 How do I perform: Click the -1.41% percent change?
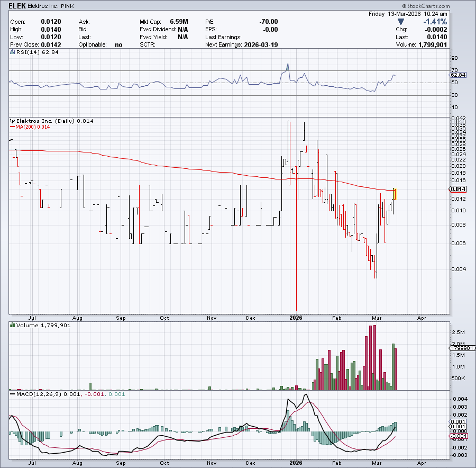click(x=435, y=22)
